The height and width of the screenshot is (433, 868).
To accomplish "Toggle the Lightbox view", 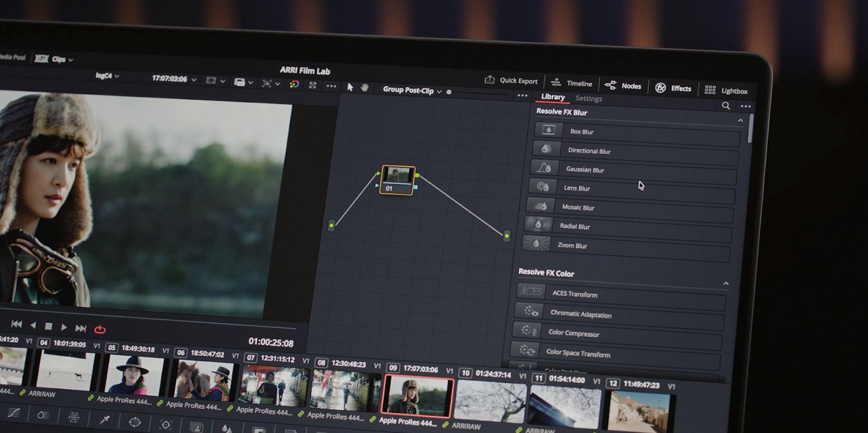I will pyautogui.click(x=726, y=90).
